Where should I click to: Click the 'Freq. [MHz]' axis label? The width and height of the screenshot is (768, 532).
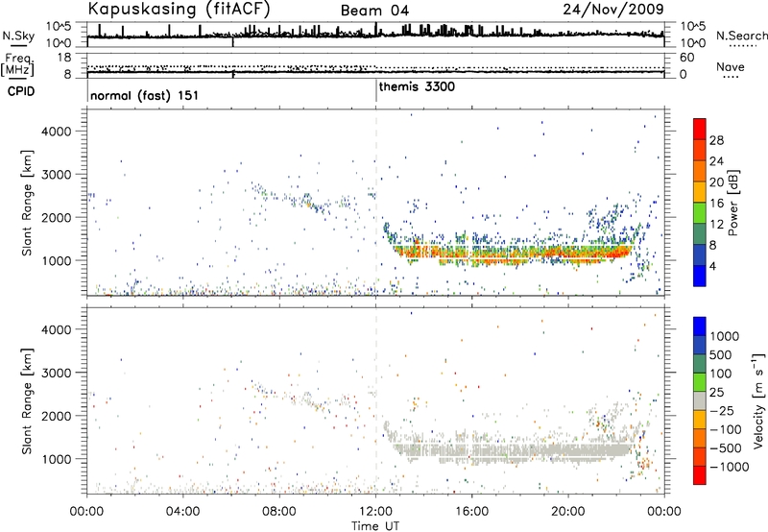coord(17,64)
